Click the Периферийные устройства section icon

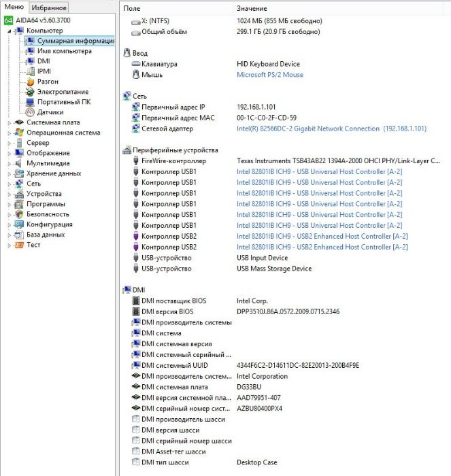click(x=127, y=150)
